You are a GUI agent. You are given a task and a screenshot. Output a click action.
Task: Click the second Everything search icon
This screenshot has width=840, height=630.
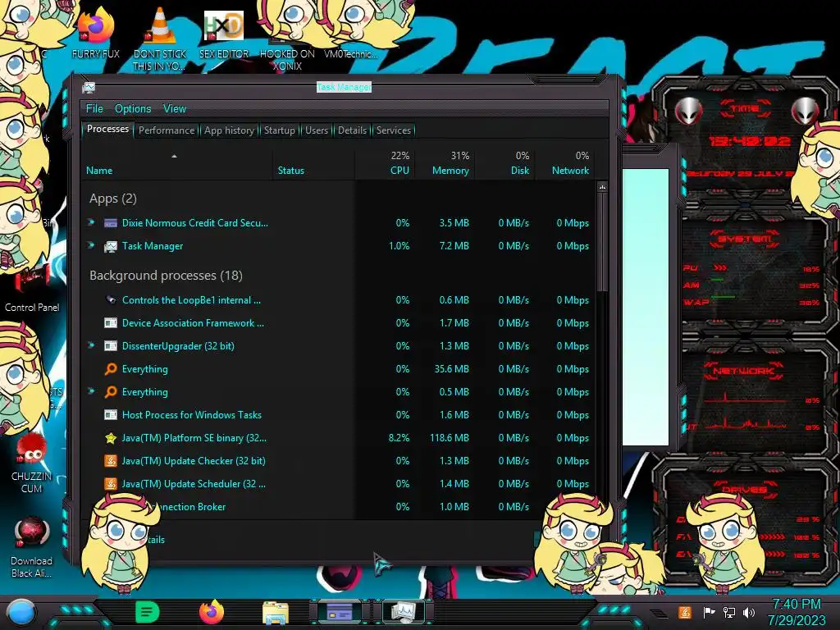coord(111,392)
